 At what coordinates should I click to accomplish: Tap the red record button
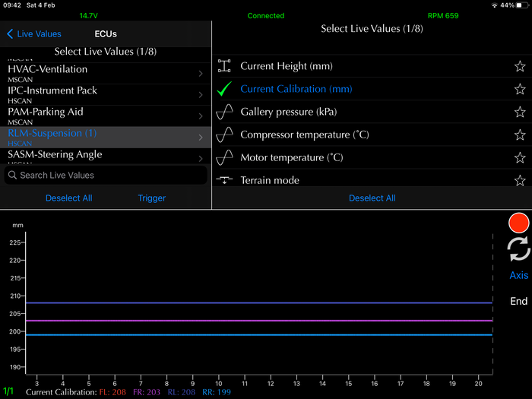pos(518,223)
